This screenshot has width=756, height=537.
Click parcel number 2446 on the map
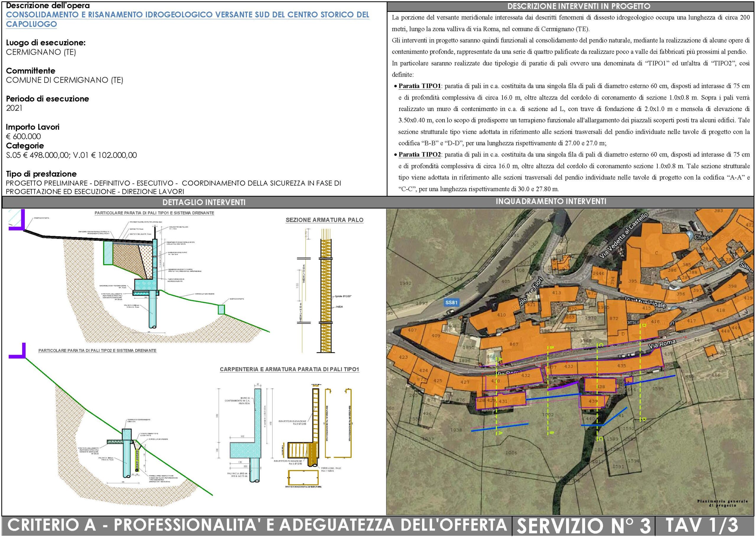click(599, 274)
